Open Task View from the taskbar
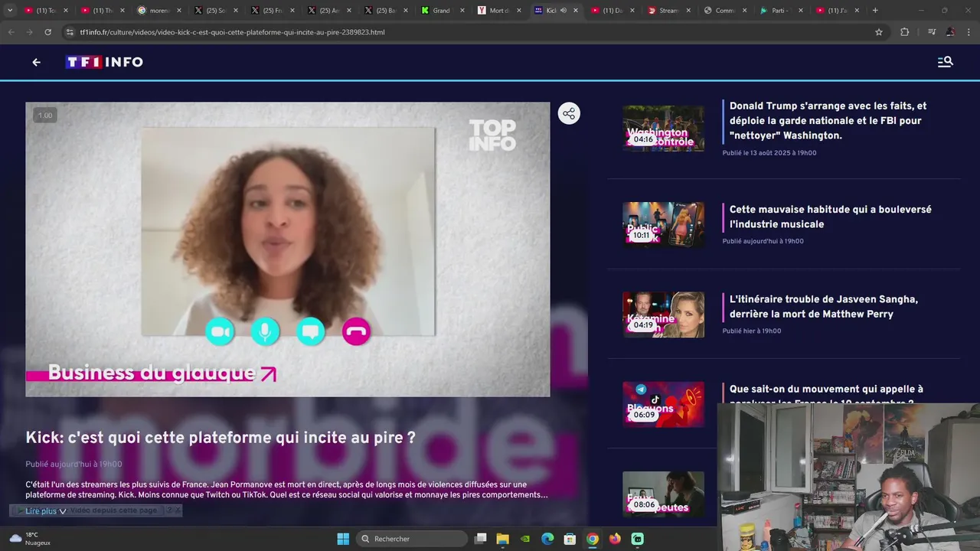The width and height of the screenshot is (980, 551). click(x=480, y=539)
